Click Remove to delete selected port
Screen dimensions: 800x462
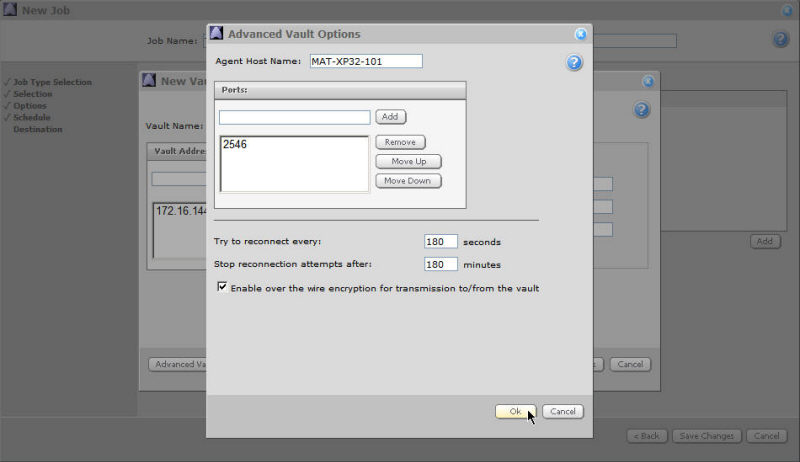[x=400, y=142]
